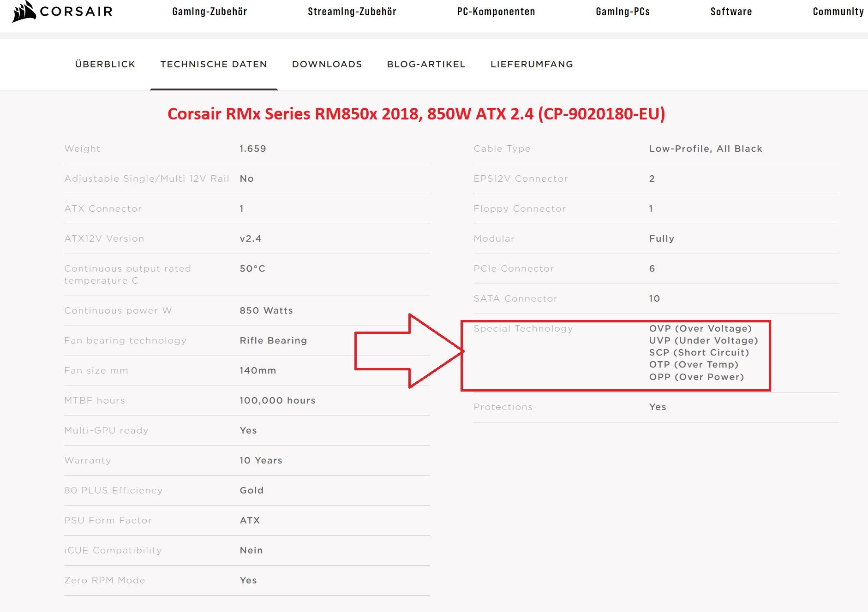Click the Corsair sails logo

tap(24, 12)
